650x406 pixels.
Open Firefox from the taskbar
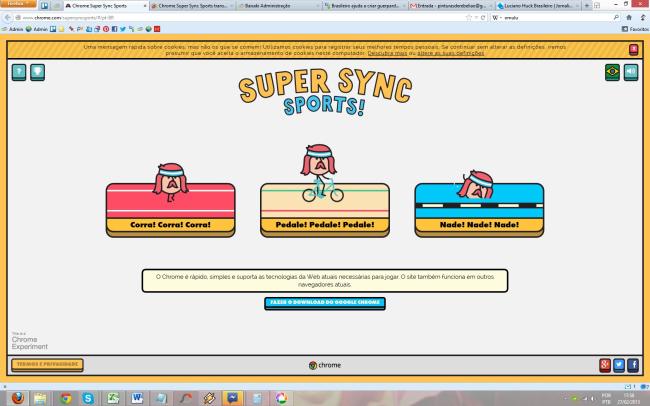tap(18, 398)
